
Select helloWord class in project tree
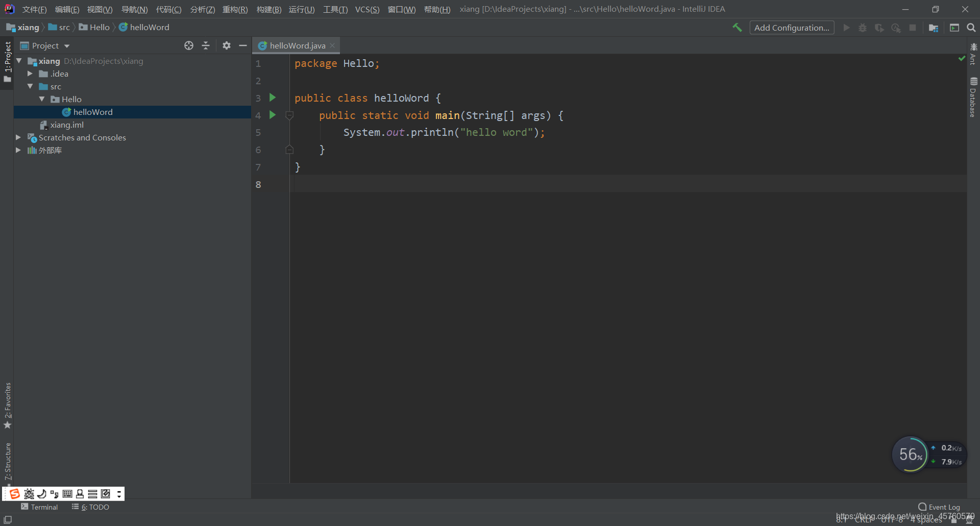pos(132,112)
